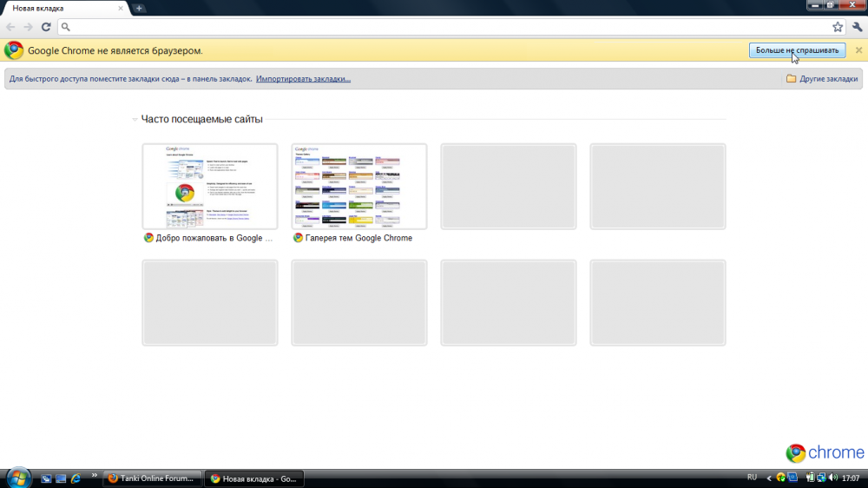Open a new tab with plus button
Screen dimensions: 868x488
click(139, 9)
